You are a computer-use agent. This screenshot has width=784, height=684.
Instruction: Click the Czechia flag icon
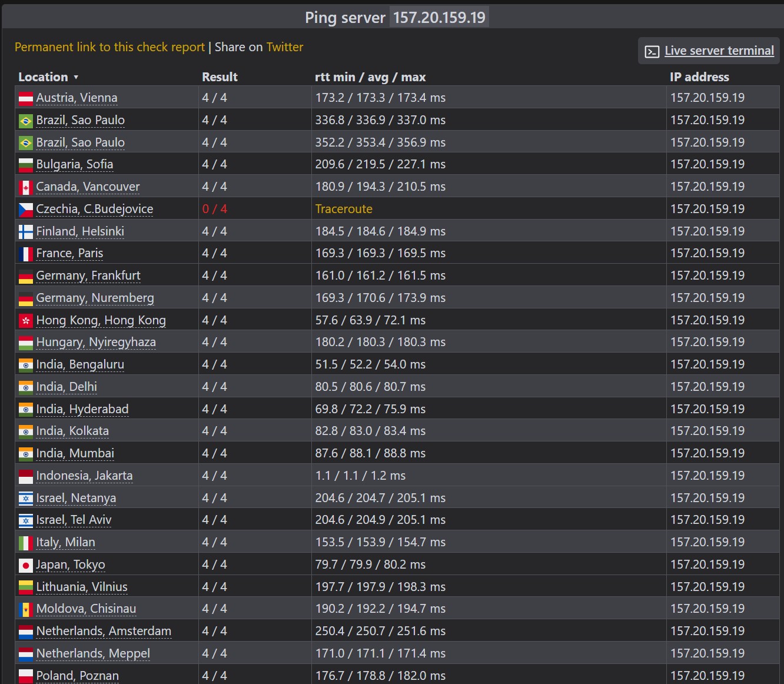pyautogui.click(x=26, y=210)
